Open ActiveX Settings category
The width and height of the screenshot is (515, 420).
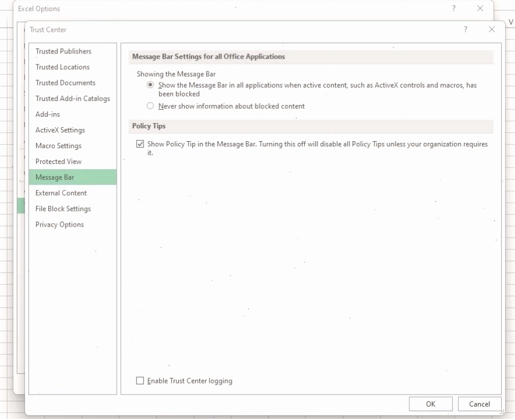(x=73, y=130)
